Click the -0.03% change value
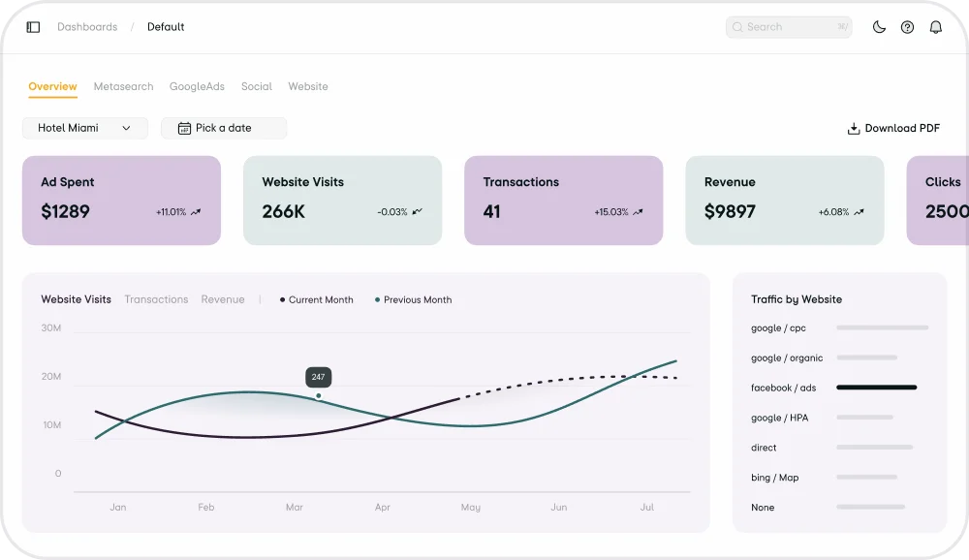Viewport: 969px width, 560px height. [392, 212]
